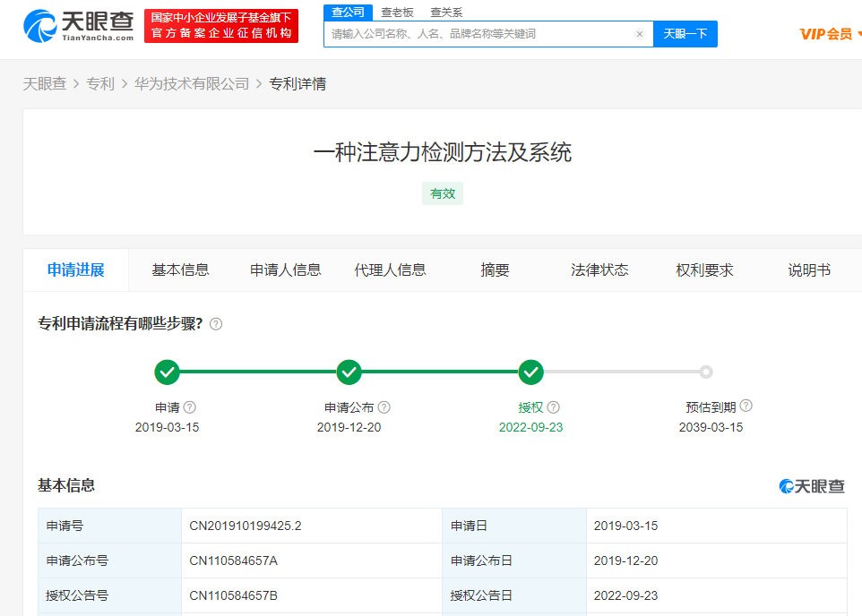This screenshot has width=862, height=616.
Task: Click question mark icon next to 申请
Action: coord(190,407)
